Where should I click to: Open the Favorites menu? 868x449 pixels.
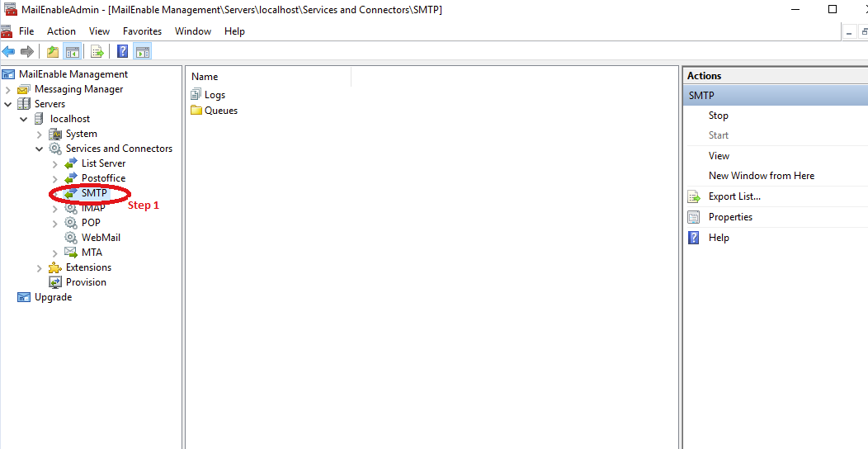click(x=142, y=31)
